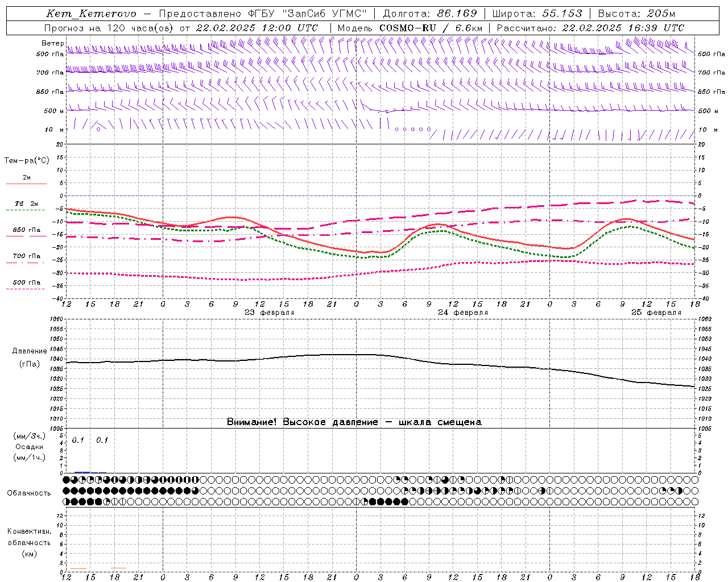Click the Внимание! Высокое давление warning text
The image size is (728, 582).
click(x=354, y=422)
